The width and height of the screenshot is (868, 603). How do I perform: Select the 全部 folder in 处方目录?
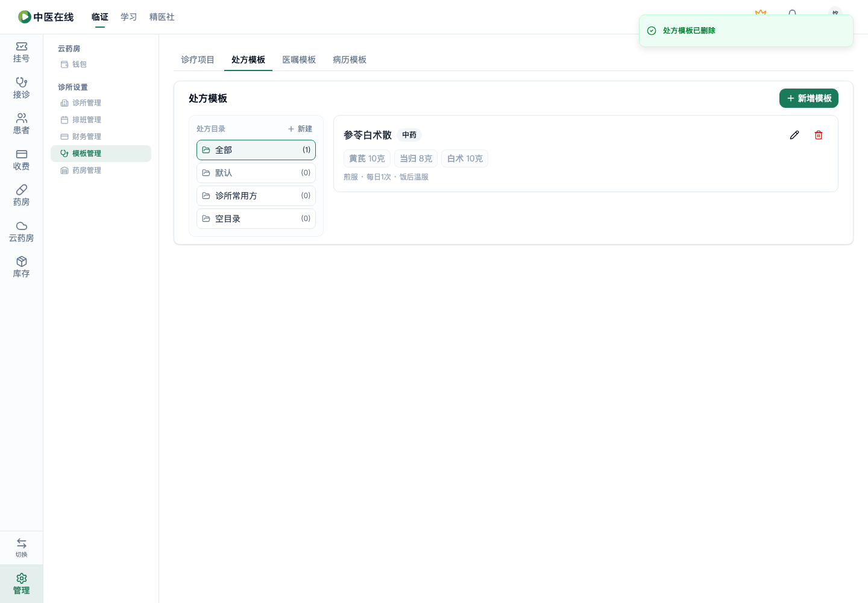(x=256, y=150)
